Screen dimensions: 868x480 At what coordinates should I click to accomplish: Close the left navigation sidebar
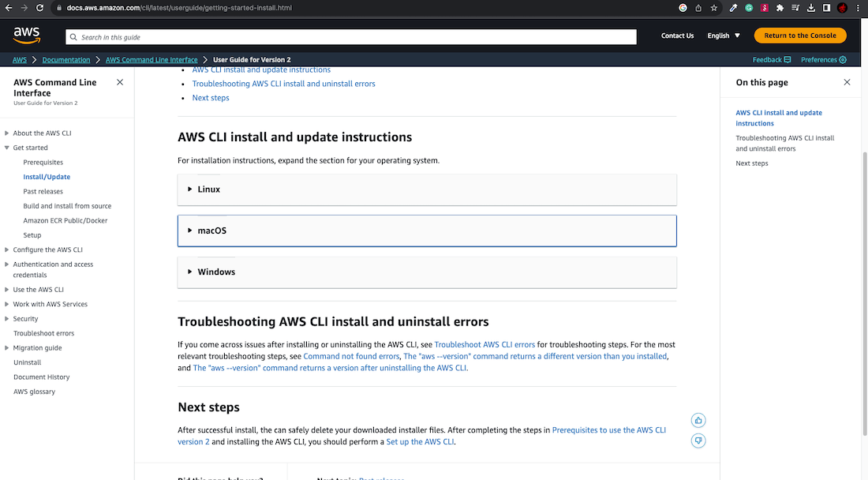click(x=120, y=82)
